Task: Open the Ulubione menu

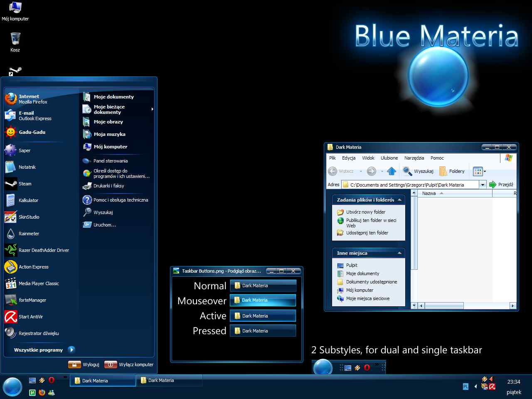Action: click(x=389, y=158)
